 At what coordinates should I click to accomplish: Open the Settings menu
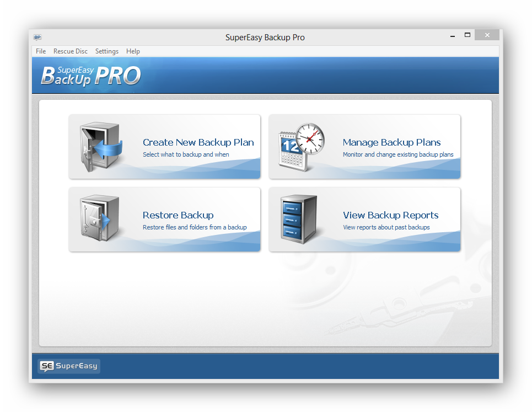click(107, 51)
